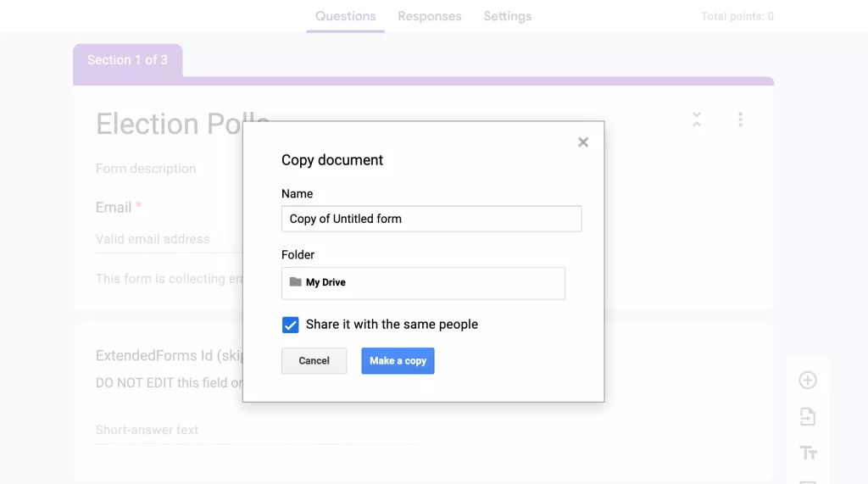Cancel the copy document dialog

click(314, 360)
